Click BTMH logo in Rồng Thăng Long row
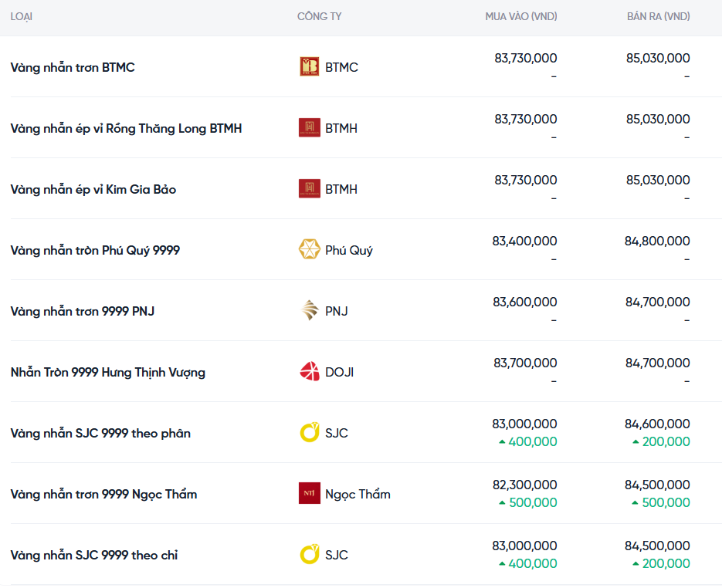 click(x=310, y=128)
